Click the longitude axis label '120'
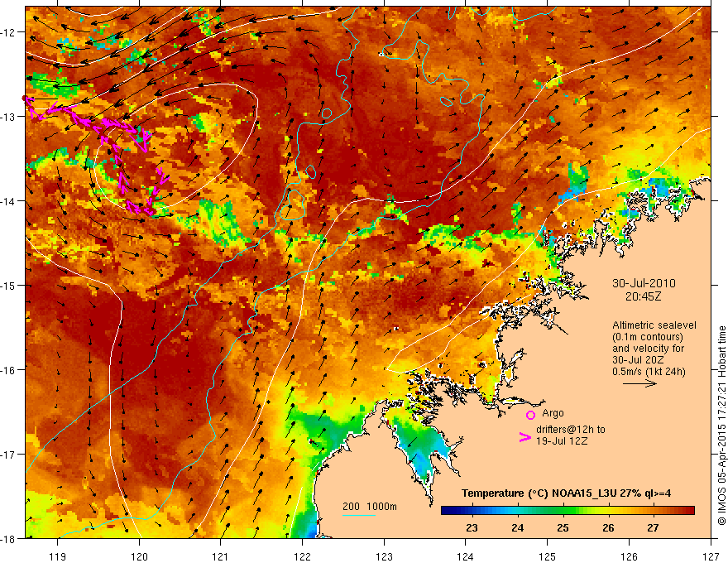The height and width of the screenshot is (563, 728). click(139, 557)
